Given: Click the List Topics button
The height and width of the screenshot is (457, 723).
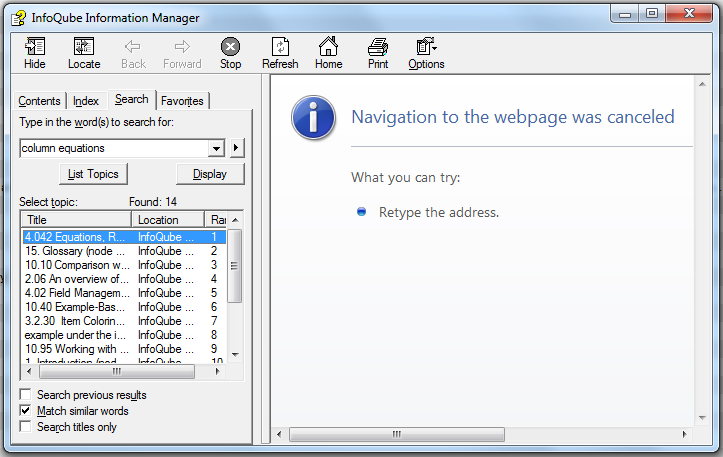Looking at the screenshot, I should (x=94, y=174).
